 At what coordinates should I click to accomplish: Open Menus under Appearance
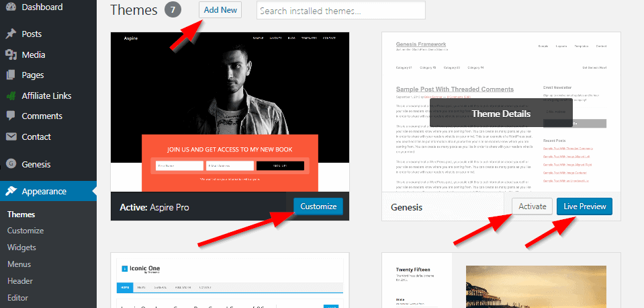(x=19, y=264)
